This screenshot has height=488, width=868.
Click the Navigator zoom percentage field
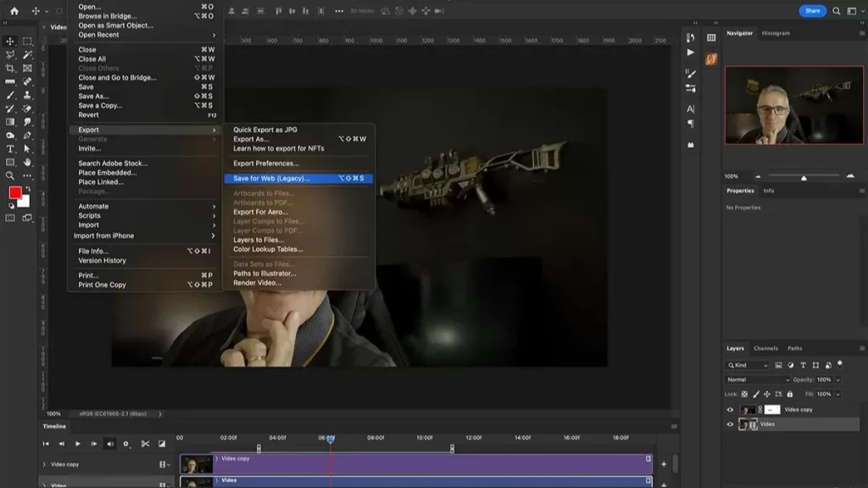tap(732, 176)
